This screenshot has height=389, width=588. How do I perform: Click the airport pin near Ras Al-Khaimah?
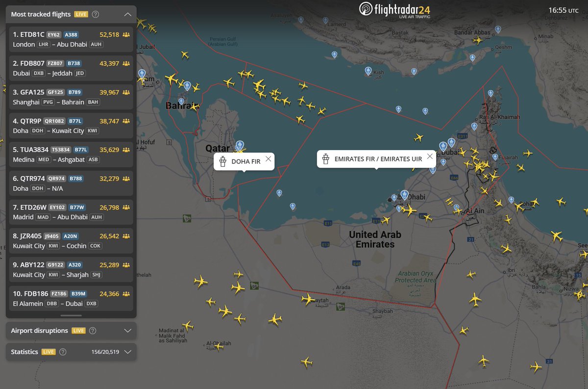(473, 126)
